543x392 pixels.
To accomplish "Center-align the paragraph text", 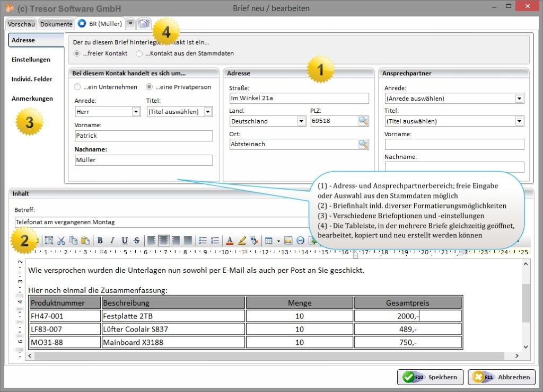I will click(x=164, y=240).
